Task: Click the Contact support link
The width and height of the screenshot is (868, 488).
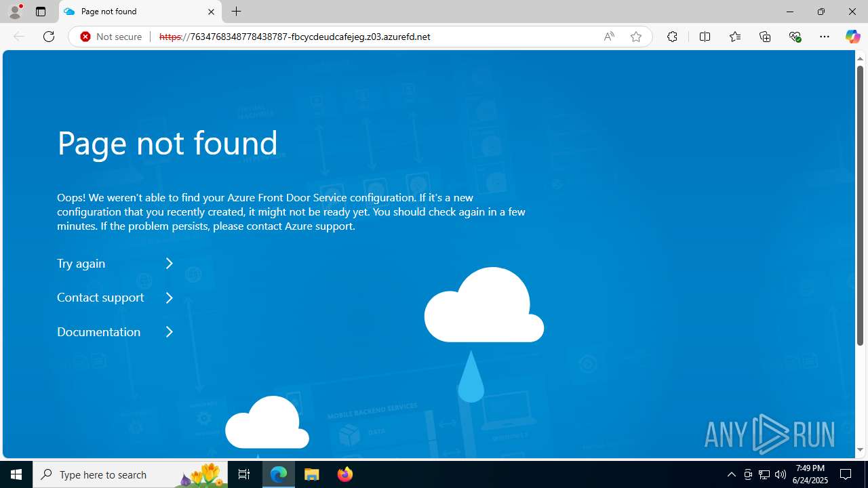Action: point(100,298)
